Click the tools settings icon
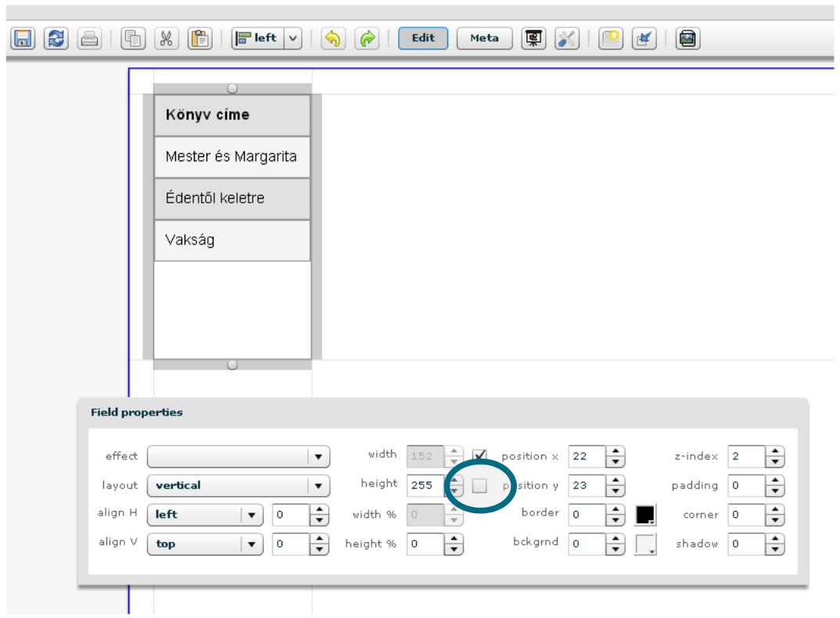840x618 pixels. tap(566, 38)
